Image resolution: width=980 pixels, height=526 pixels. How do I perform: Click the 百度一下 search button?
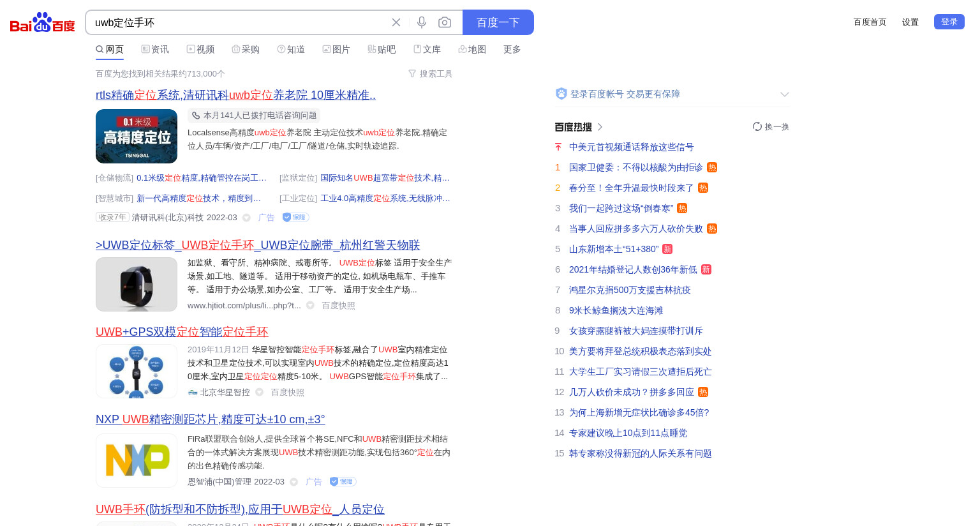click(498, 22)
